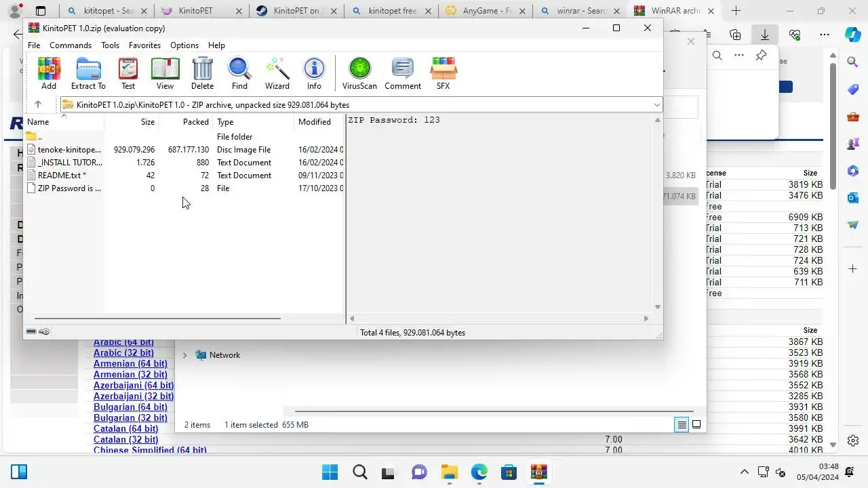Click the Find magnifier icon in WinRAR
This screenshot has width=868, height=488.
[x=239, y=73]
